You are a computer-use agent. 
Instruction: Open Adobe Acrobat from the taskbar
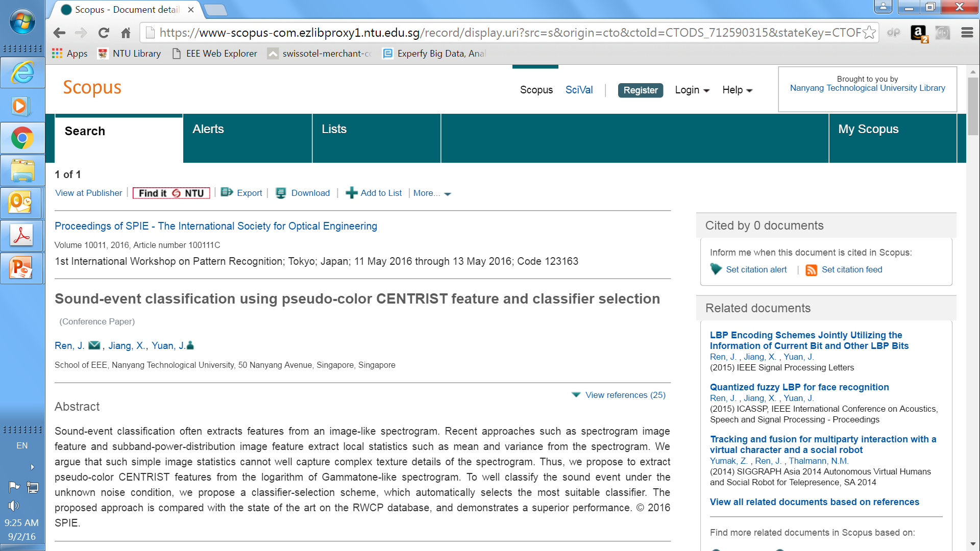click(x=22, y=235)
